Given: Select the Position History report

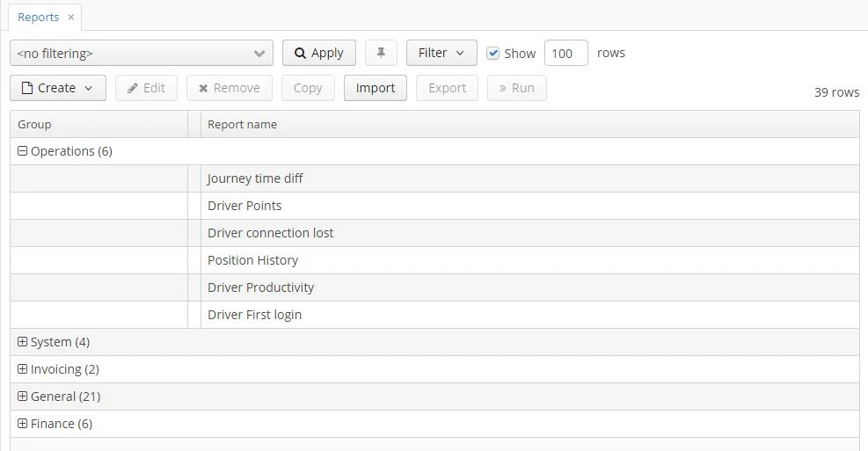Looking at the screenshot, I should [434, 260].
